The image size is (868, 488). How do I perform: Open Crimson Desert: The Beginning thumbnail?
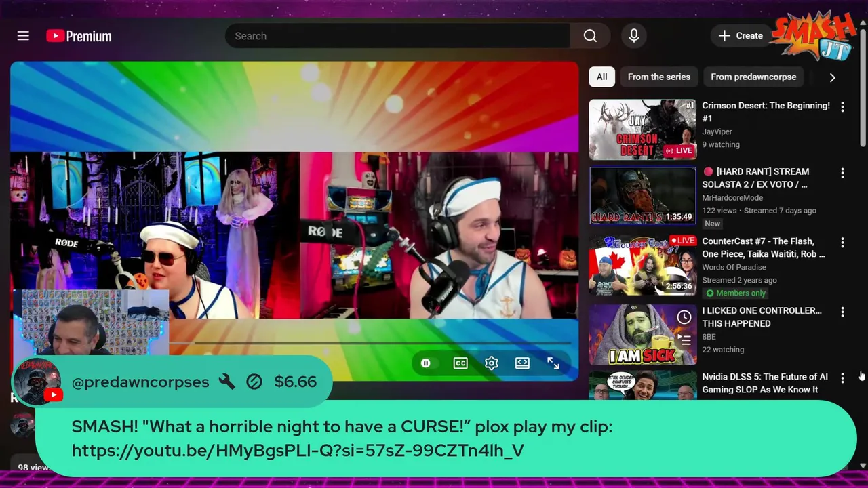coord(642,129)
